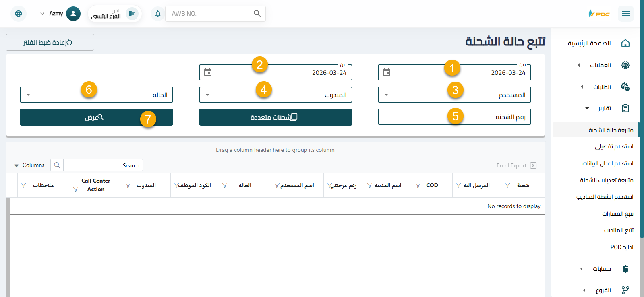Click the grid search magnifier icon
Screen dimensions: 644x297
point(57,165)
